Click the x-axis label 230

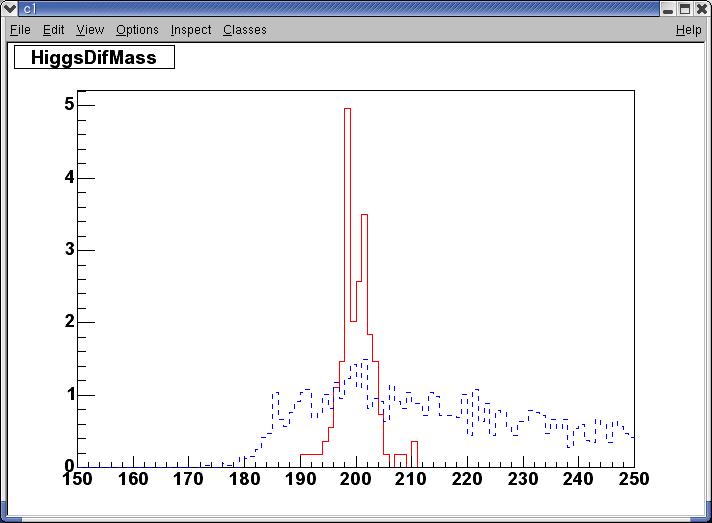click(523, 479)
